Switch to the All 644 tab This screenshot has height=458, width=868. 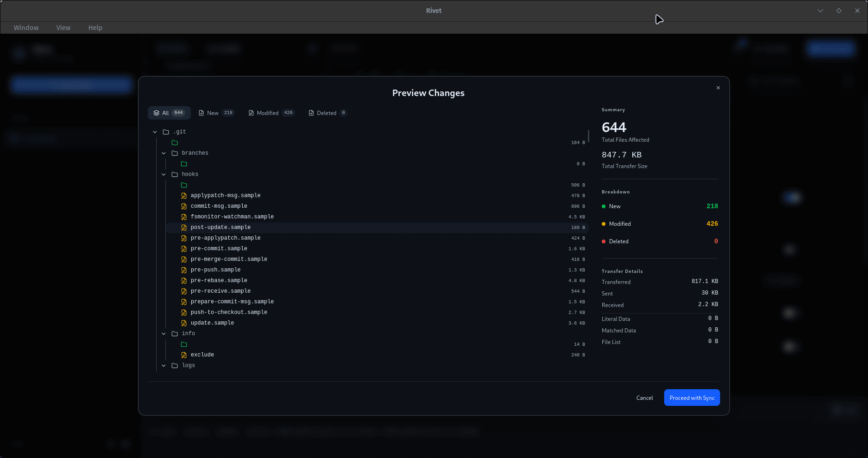tap(169, 113)
